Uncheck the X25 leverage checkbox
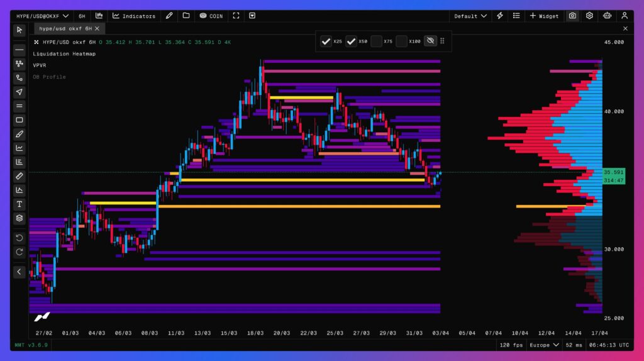 click(x=326, y=42)
